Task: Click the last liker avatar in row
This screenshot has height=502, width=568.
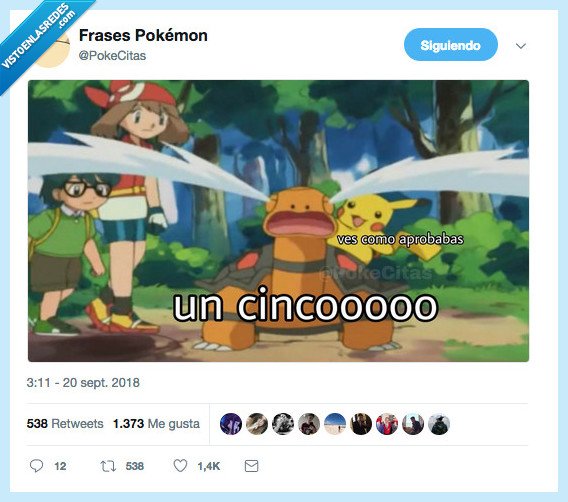Action: click(439, 424)
